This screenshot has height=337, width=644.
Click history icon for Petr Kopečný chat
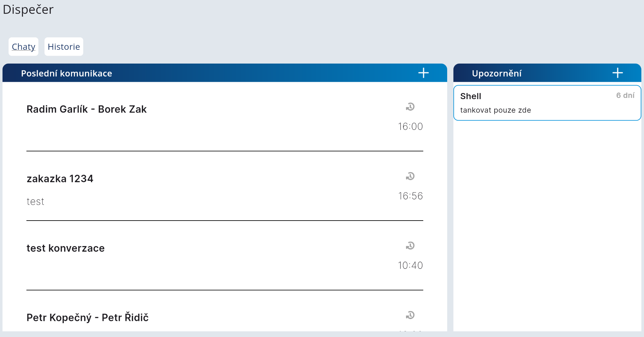click(410, 315)
